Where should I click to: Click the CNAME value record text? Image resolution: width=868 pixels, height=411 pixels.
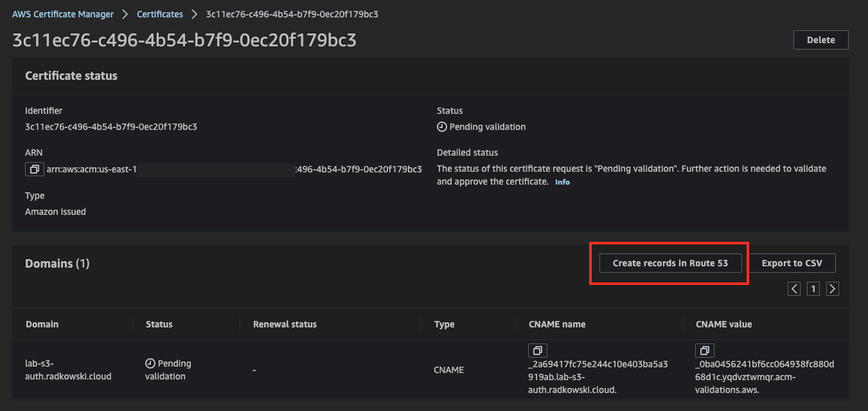(x=765, y=376)
